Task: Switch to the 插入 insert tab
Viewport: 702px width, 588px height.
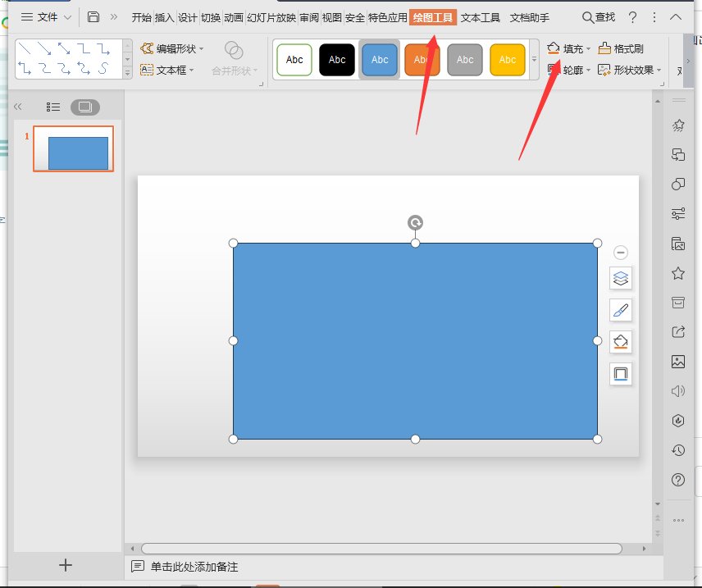Action: (x=165, y=17)
